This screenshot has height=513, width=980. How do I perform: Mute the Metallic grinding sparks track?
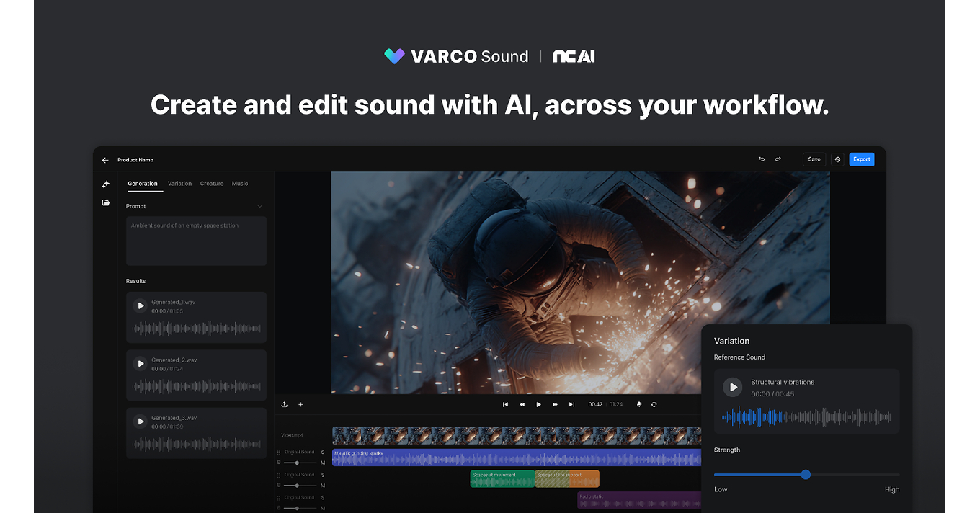(323, 463)
